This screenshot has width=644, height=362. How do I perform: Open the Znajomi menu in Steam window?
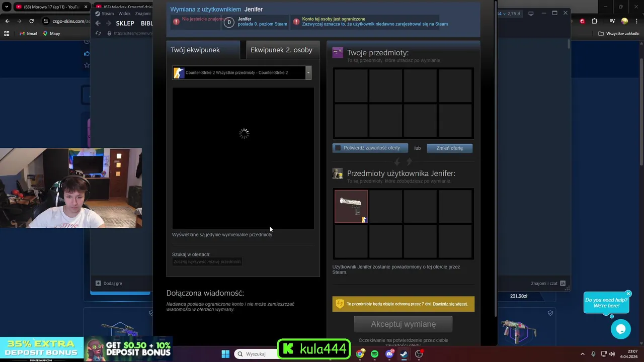[x=143, y=14]
